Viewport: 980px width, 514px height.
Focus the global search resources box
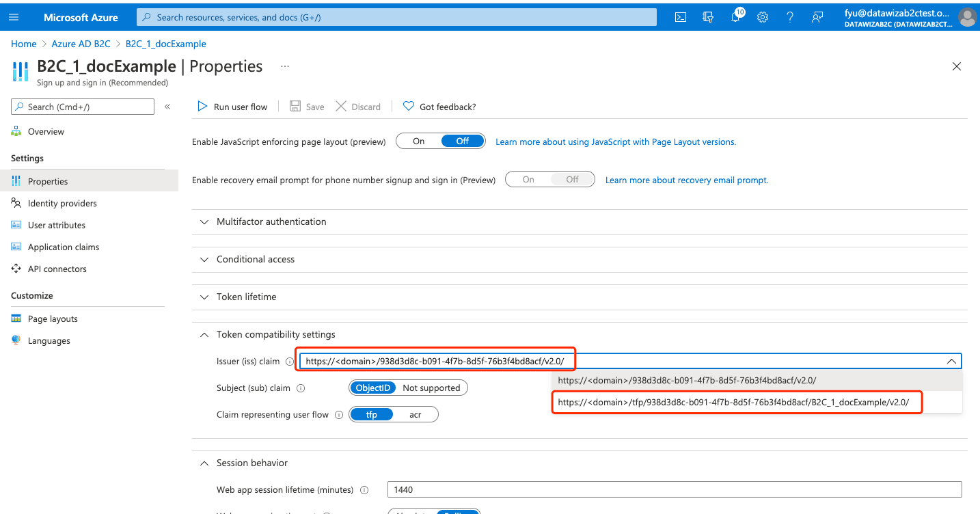(396, 17)
